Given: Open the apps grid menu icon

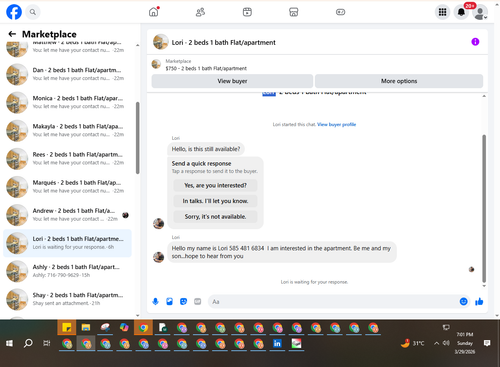Looking at the screenshot, I should click(442, 12).
